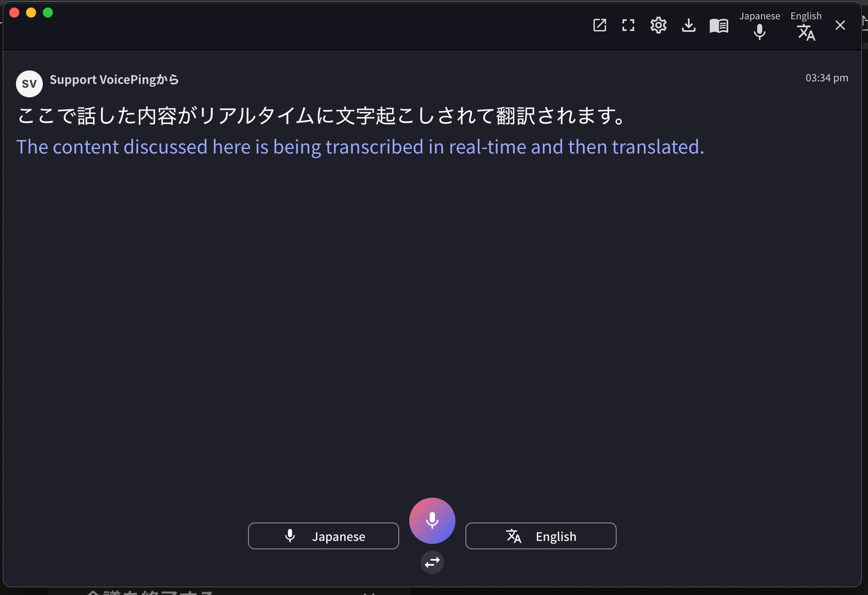Viewport: 868px width, 595px height.
Task: Toggle the swap languages arrows
Action: tap(432, 562)
